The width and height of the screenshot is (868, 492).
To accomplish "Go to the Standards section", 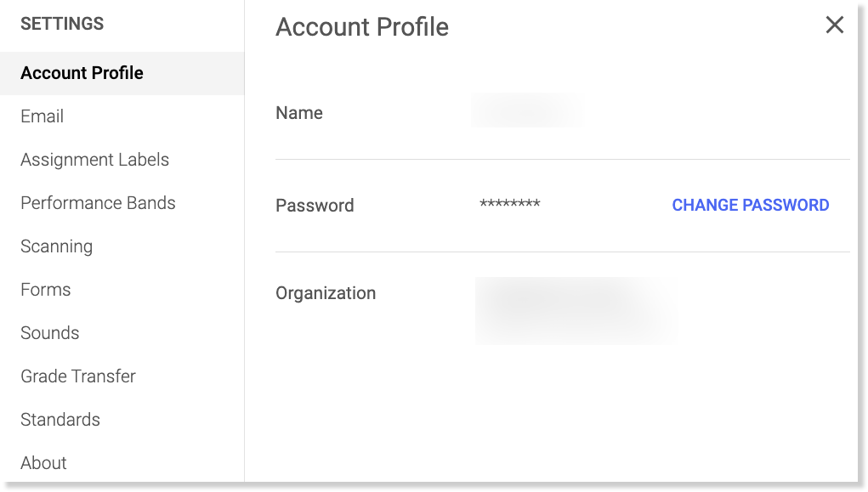I will pyautogui.click(x=60, y=420).
